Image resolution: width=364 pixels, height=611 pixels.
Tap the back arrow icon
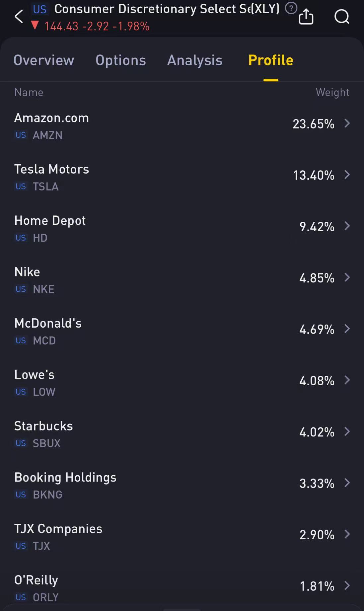point(19,16)
